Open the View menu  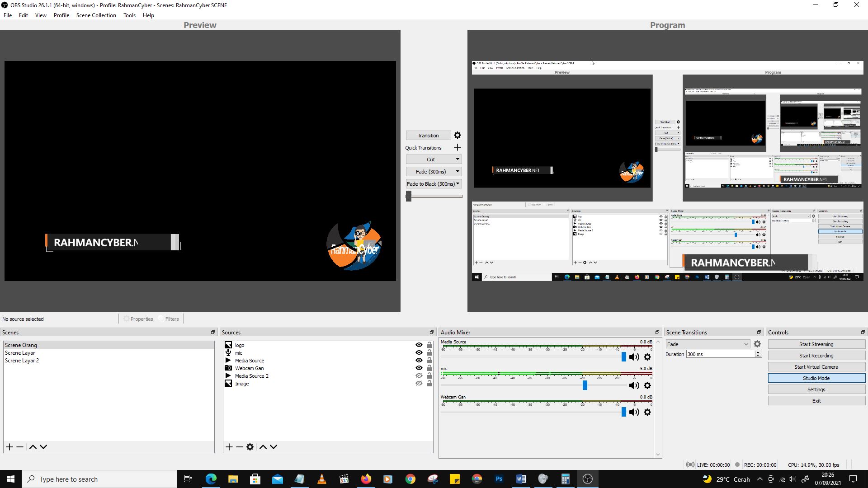click(x=40, y=15)
